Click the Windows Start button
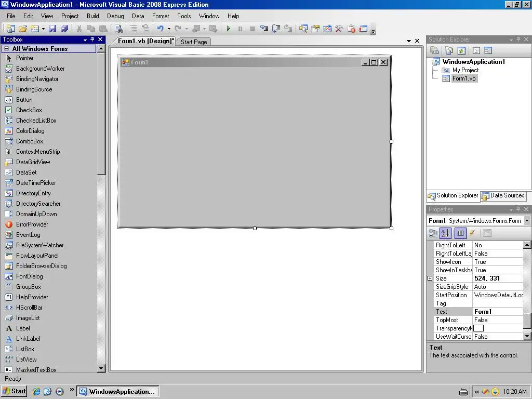 click(14, 391)
